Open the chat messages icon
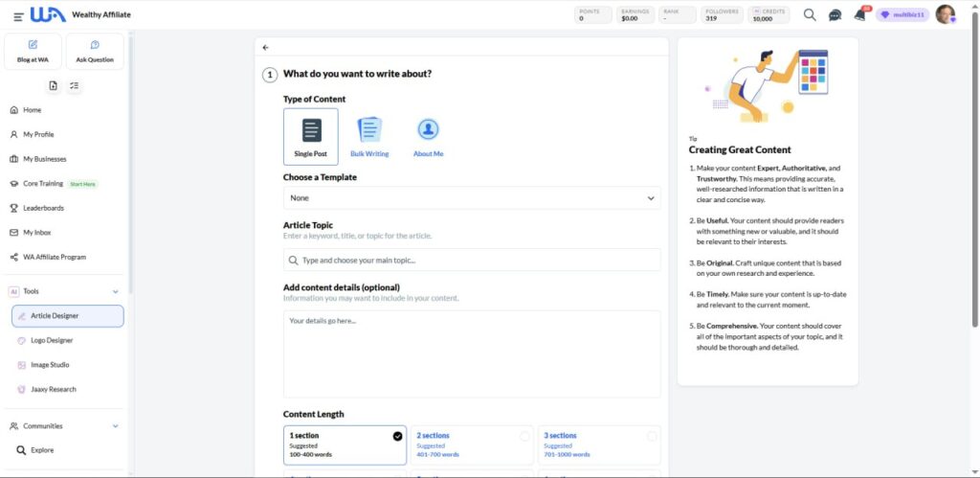Image resolution: width=980 pixels, height=478 pixels. click(835, 15)
